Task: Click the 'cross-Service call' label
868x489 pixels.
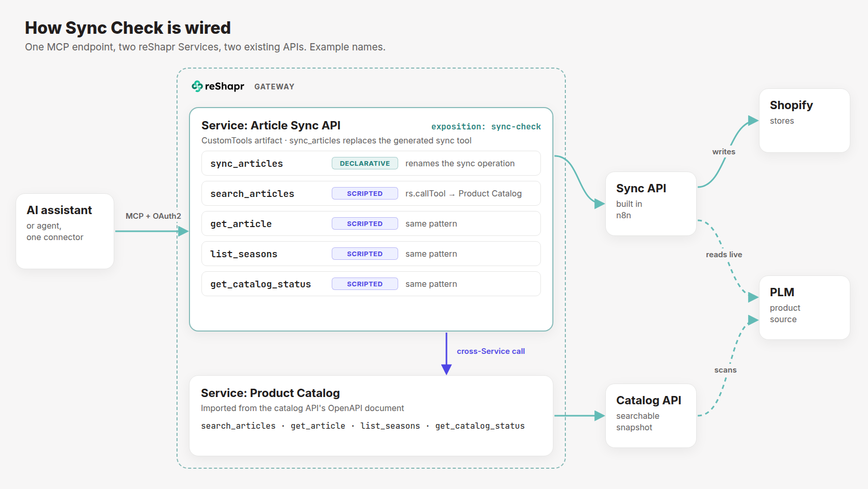Action: (491, 351)
